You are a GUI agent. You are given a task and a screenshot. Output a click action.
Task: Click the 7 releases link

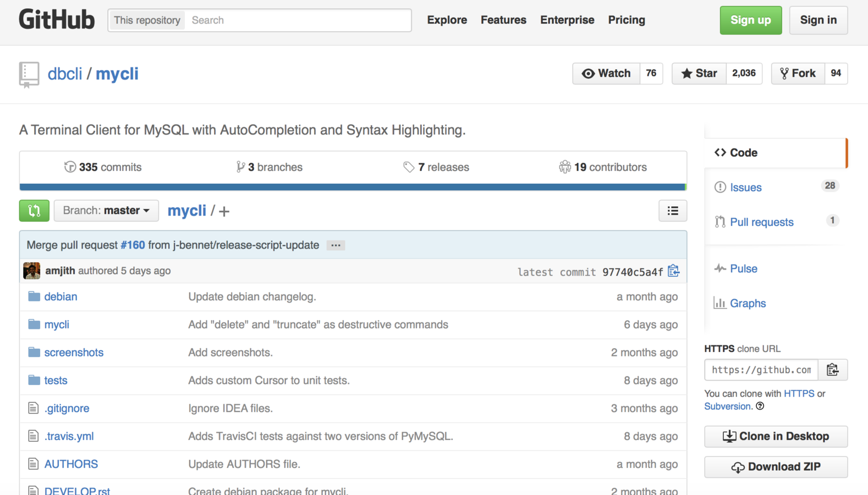(x=436, y=167)
